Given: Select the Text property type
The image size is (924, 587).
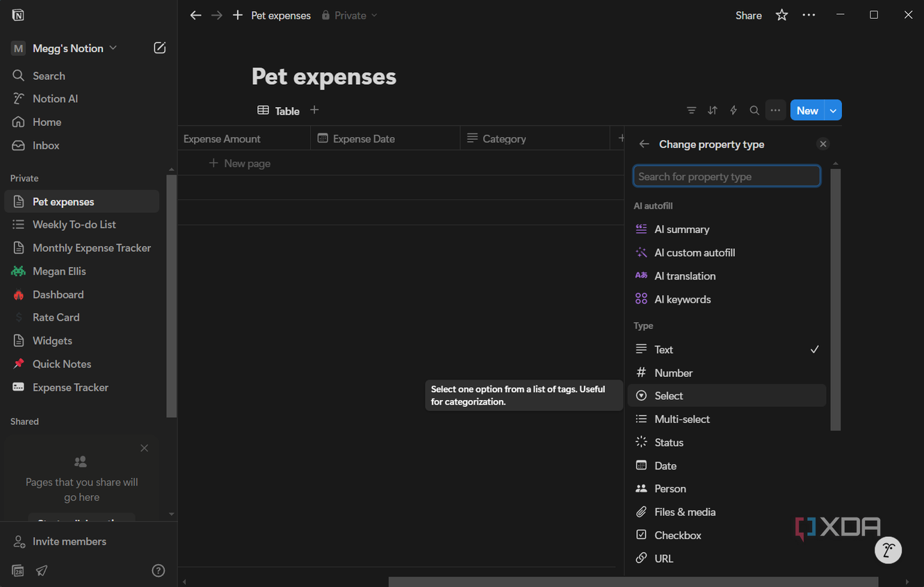Looking at the screenshot, I should [x=727, y=350].
